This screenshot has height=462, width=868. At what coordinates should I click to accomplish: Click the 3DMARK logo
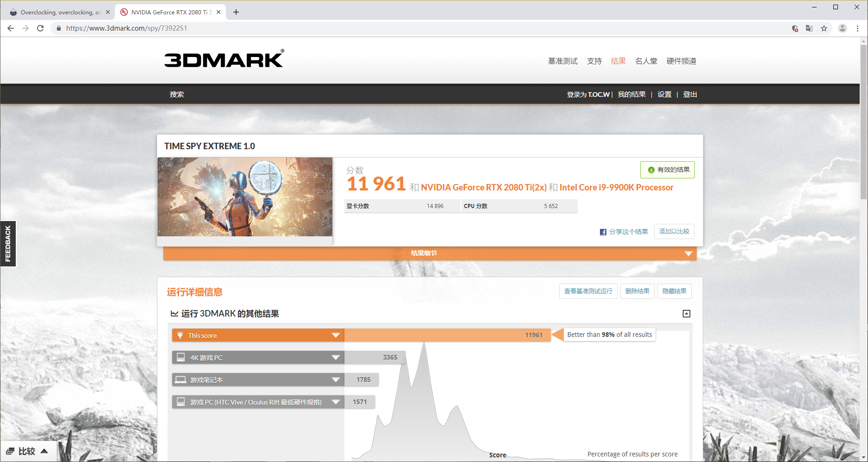[x=224, y=59]
